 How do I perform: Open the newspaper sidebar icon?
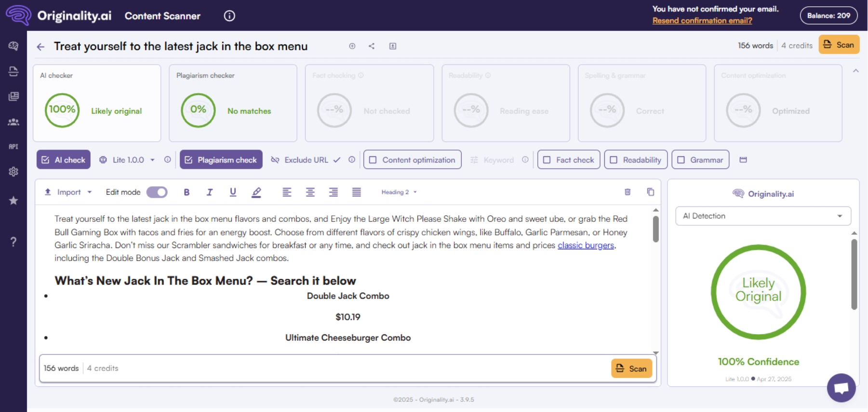[13, 96]
